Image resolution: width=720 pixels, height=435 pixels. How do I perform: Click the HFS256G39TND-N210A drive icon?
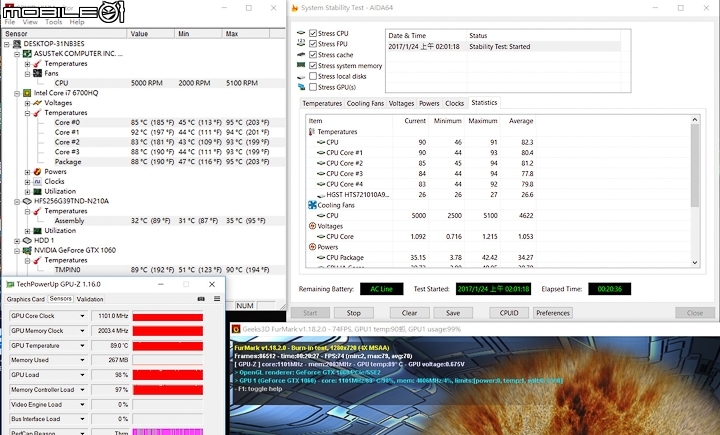tap(27, 201)
